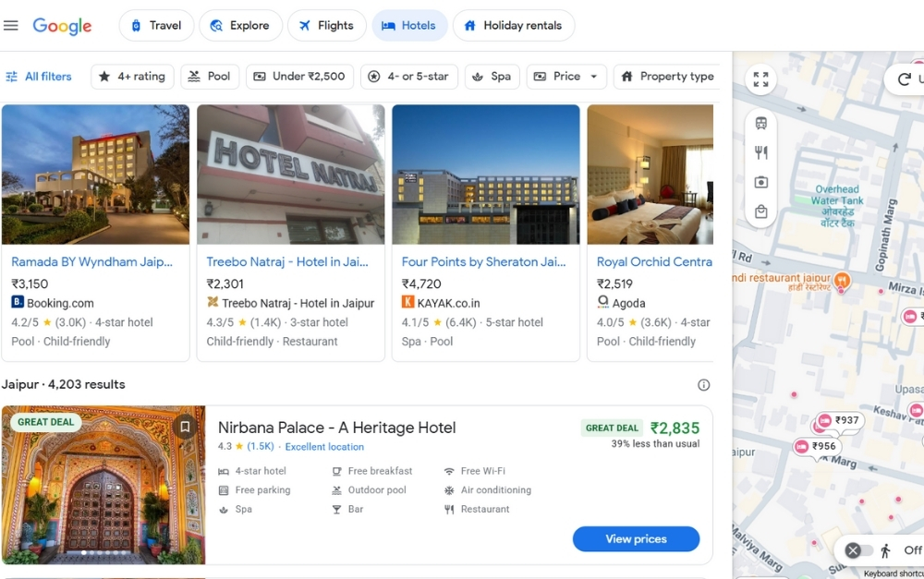This screenshot has width=924, height=579.
Task: Click View prices for Nirbana Palace
Action: pyautogui.click(x=636, y=538)
